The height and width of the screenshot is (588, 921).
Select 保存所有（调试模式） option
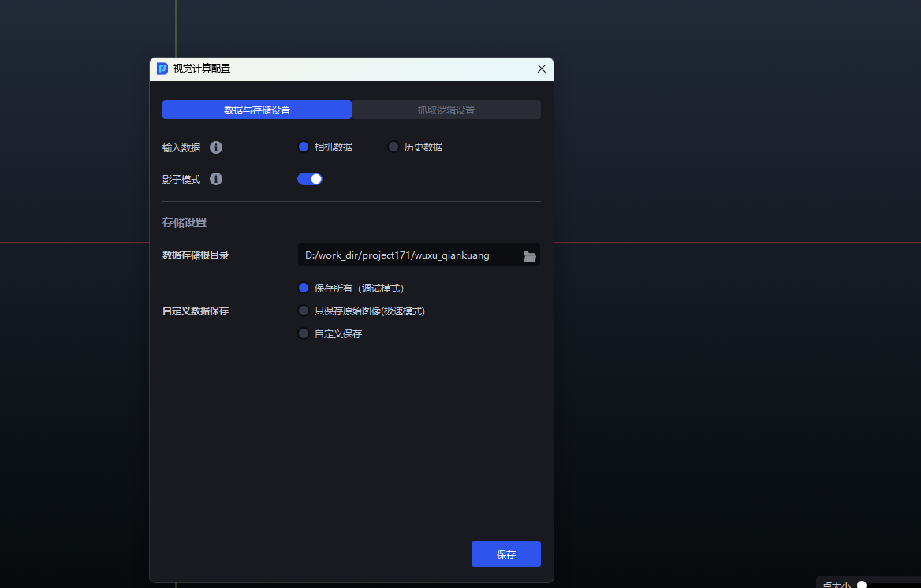(x=304, y=288)
